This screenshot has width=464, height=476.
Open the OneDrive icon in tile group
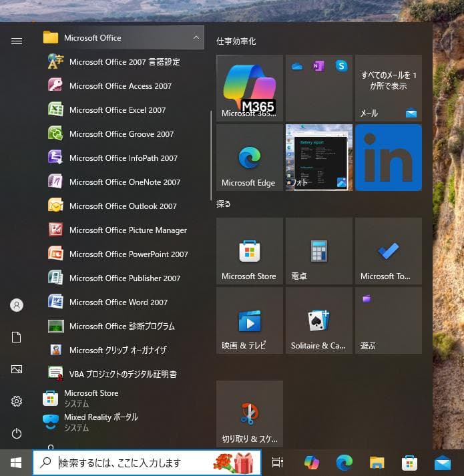[296, 66]
